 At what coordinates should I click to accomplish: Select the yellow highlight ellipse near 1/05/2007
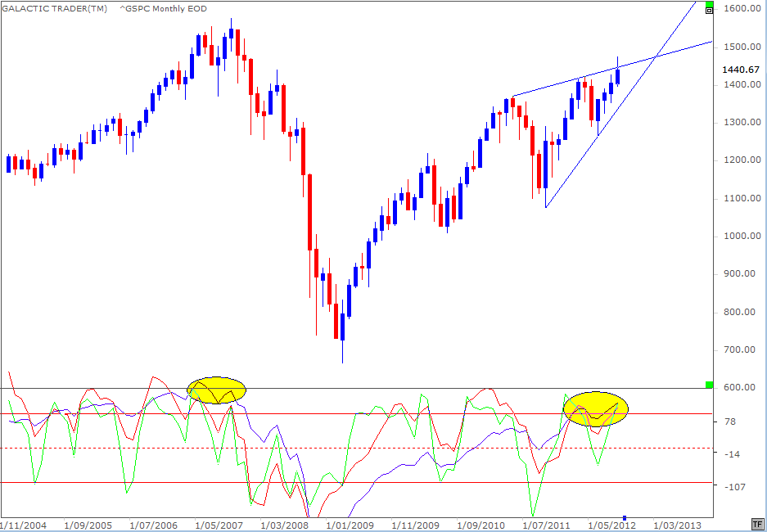coord(217,390)
